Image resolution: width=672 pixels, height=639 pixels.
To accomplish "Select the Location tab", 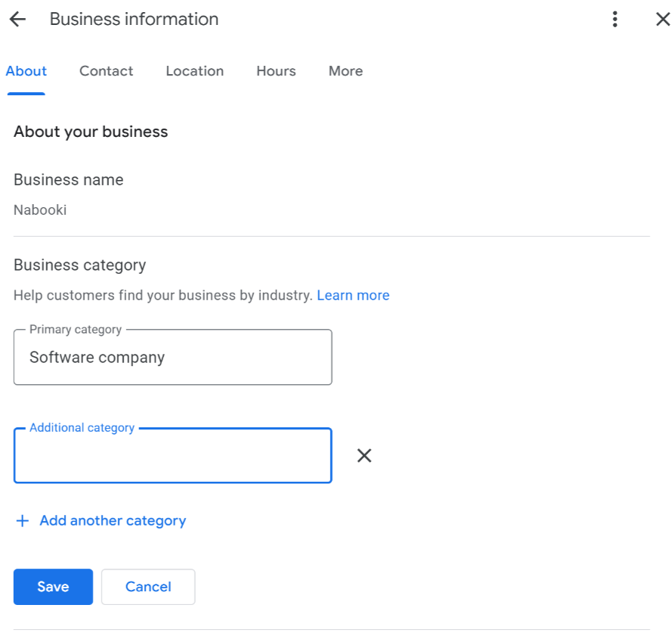I will [195, 71].
